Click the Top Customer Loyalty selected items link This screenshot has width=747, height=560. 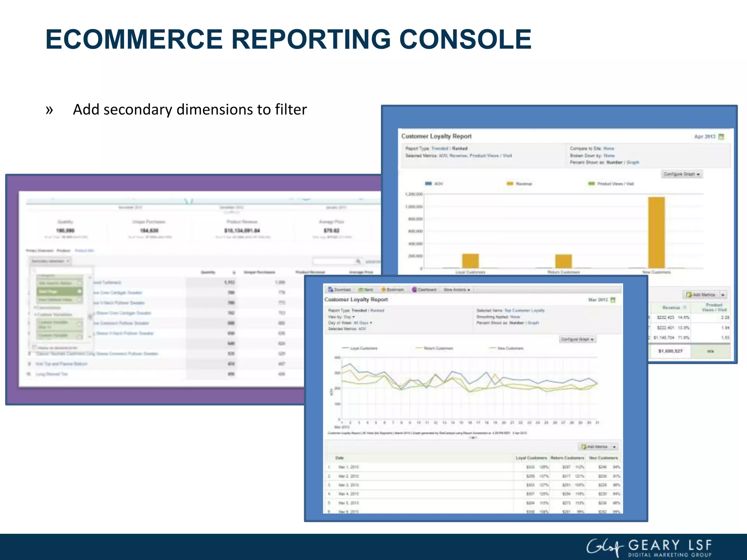[525, 311]
